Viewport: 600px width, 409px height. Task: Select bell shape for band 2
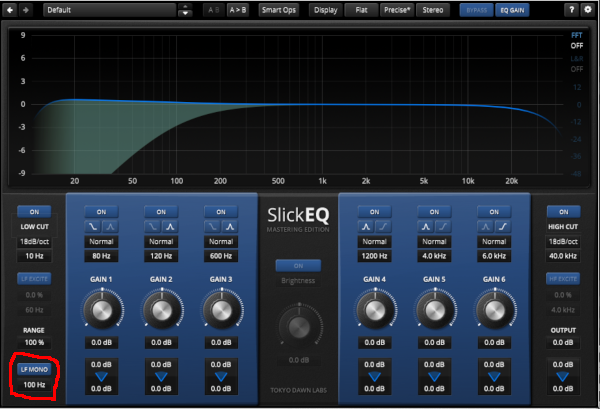pos(171,227)
